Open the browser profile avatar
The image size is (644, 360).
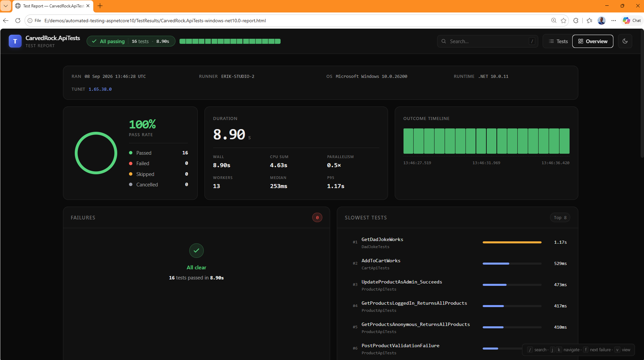click(602, 21)
